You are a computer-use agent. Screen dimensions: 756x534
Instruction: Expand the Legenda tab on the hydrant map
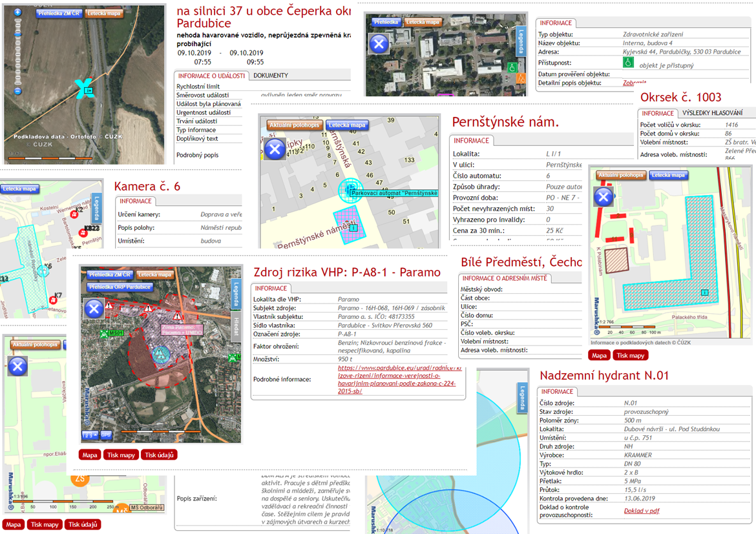click(521, 398)
